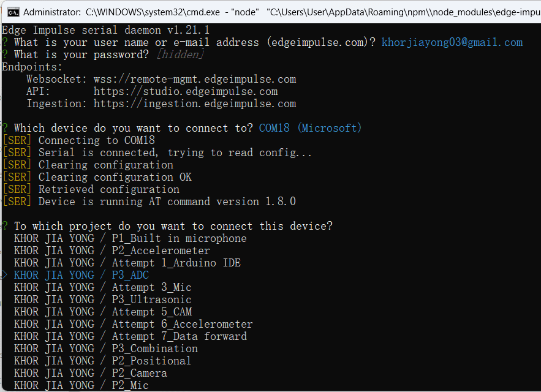Viewport: 541px width, 392px height.
Task: Choose the P2_Mic project at bottom
Action: pyautogui.click(x=81, y=385)
